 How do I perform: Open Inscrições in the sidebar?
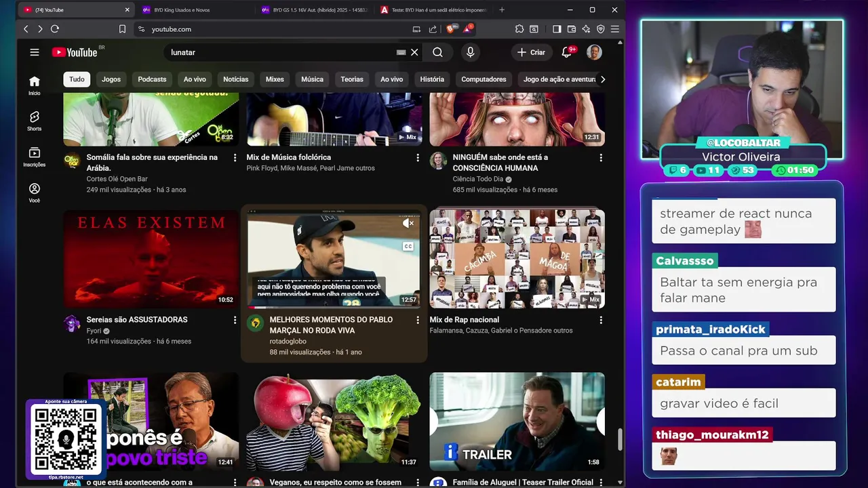click(x=35, y=157)
